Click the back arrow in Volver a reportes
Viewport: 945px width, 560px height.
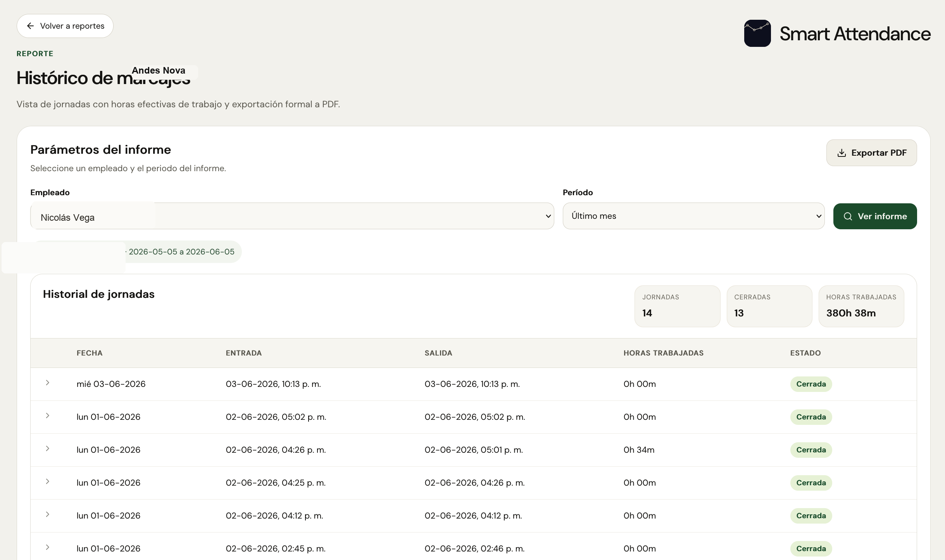coord(30,26)
